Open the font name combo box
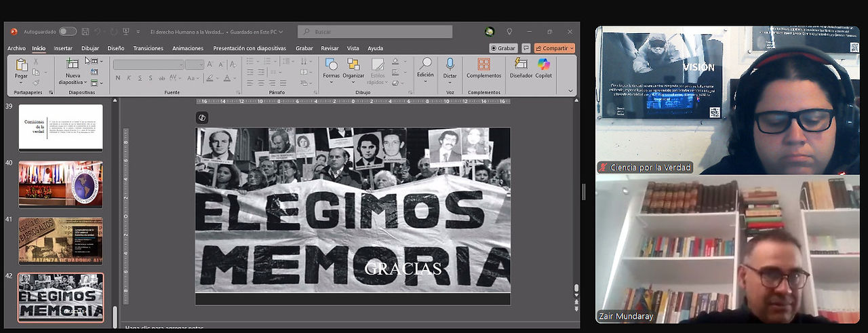This screenshot has height=333, width=868. tap(149, 64)
